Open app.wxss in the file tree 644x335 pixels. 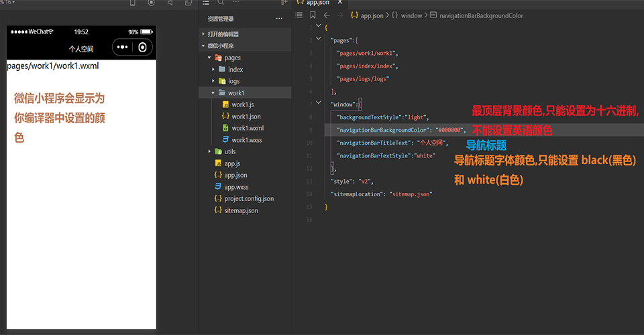(231, 187)
